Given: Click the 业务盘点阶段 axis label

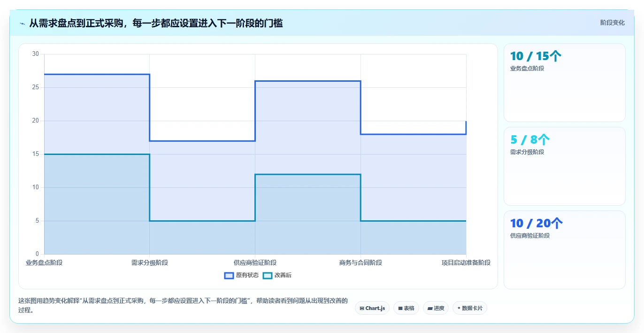Looking at the screenshot, I should 44,263.
